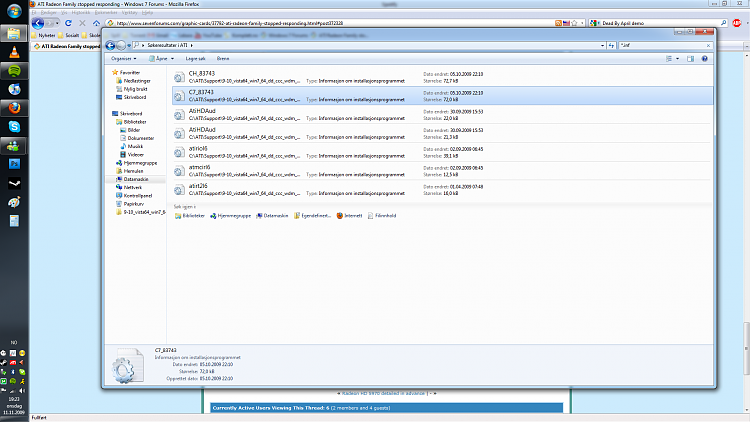Open Firefox search engine dropdown
This screenshot has width=750, height=422.
595,23
